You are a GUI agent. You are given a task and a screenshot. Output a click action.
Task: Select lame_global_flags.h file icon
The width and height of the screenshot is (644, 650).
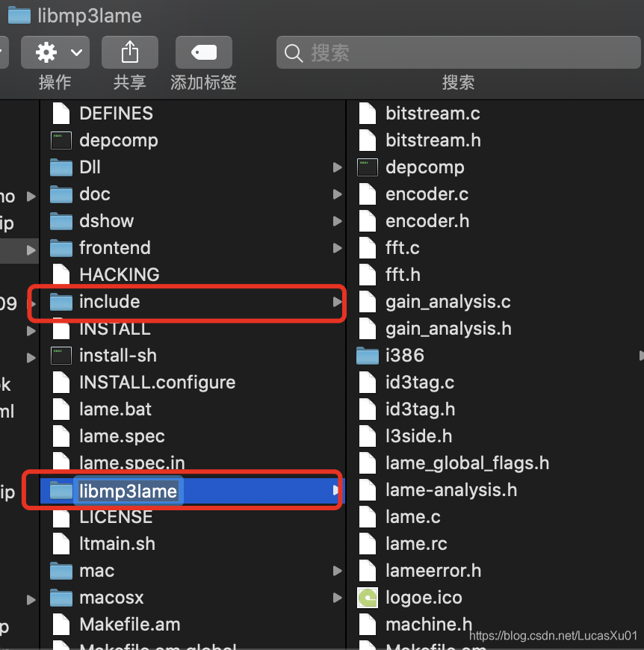coord(367,463)
